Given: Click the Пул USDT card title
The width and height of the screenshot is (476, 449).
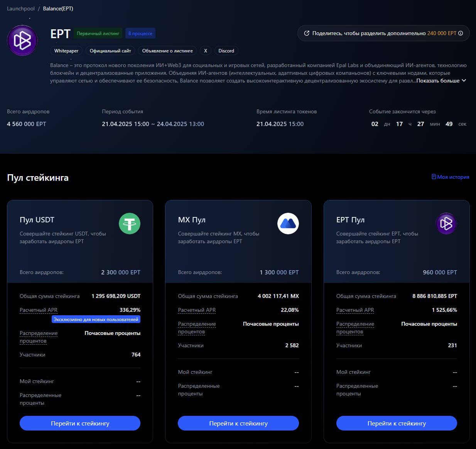Looking at the screenshot, I should [37, 220].
